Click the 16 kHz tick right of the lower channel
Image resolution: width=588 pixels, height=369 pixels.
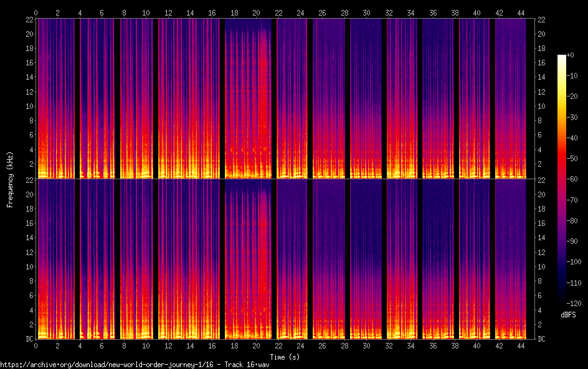pyautogui.click(x=541, y=223)
